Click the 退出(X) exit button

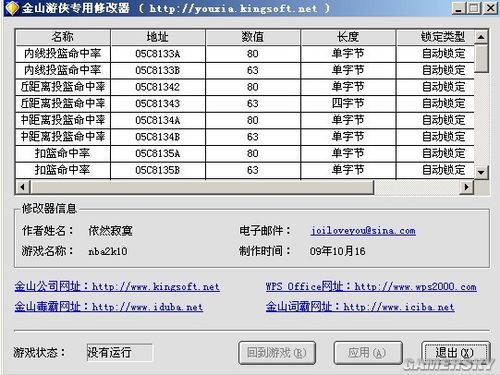455,352
